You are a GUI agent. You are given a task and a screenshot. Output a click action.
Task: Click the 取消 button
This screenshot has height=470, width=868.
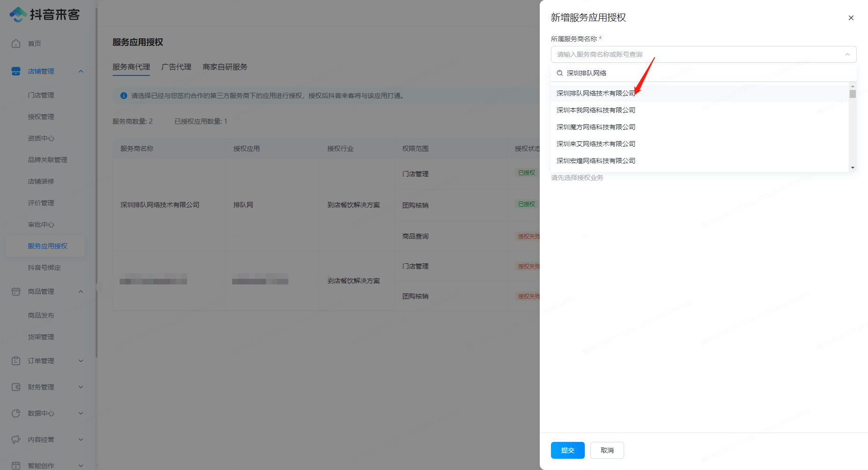click(x=607, y=450)
